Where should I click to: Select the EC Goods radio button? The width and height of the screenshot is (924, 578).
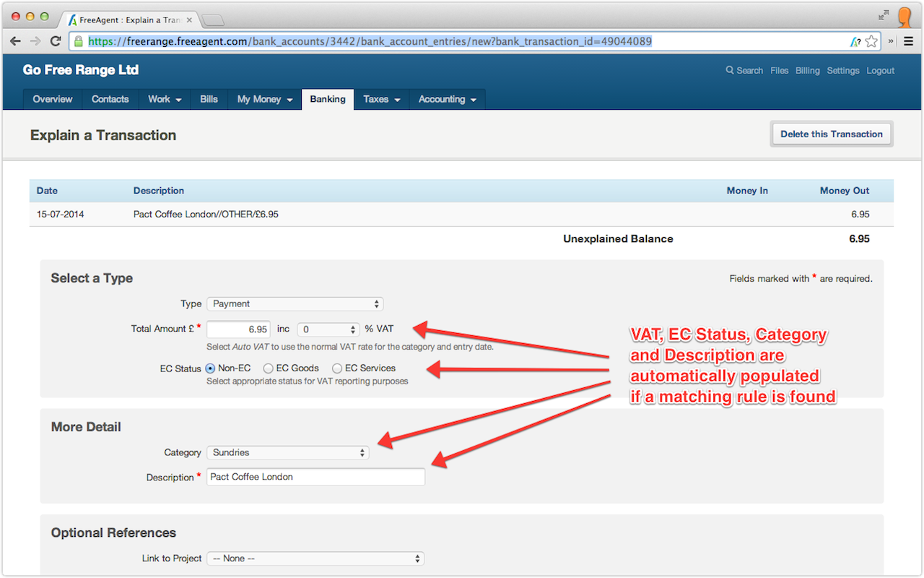click(x=269, y=368)
